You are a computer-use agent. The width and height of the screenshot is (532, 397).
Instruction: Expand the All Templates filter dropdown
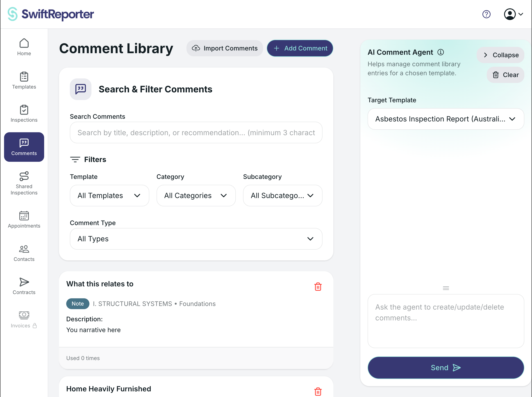pos(109,196)
